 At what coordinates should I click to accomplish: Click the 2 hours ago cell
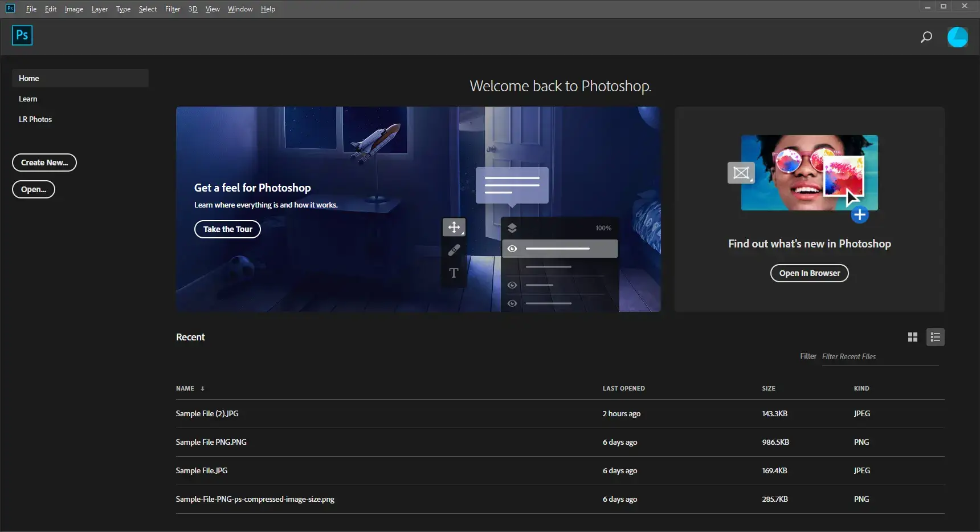(622, 413)
